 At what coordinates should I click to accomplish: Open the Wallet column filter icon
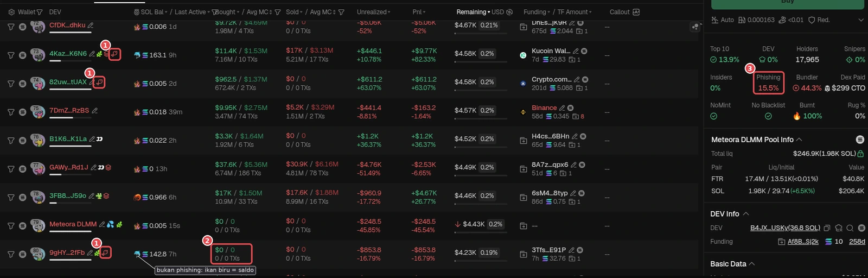pos(39,12)
